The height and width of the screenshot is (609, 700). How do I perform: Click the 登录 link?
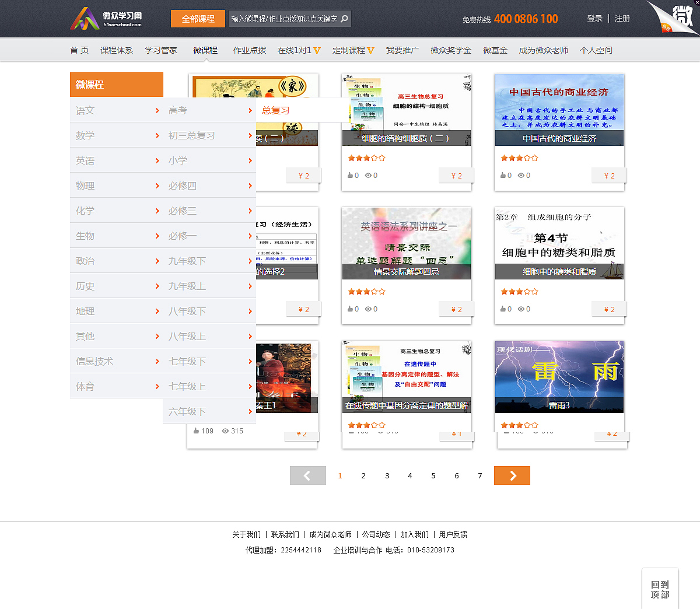click(x=595, y=19)
